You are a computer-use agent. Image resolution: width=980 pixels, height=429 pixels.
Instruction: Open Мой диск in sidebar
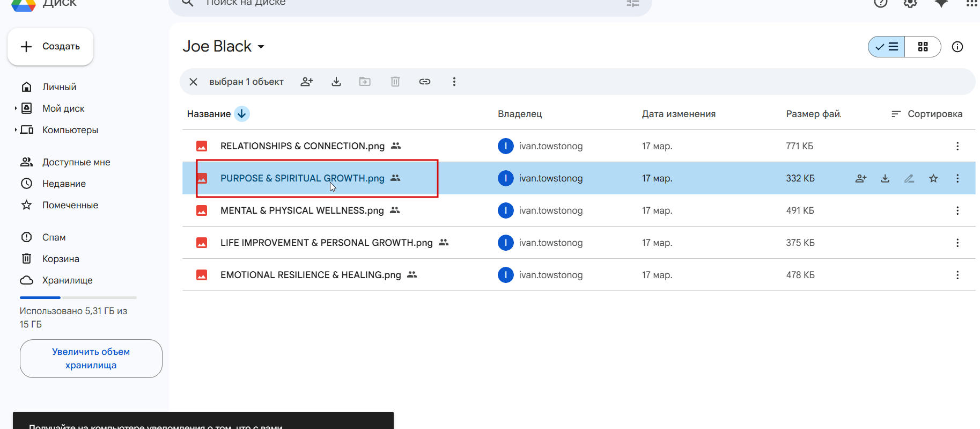click(63, 108)
